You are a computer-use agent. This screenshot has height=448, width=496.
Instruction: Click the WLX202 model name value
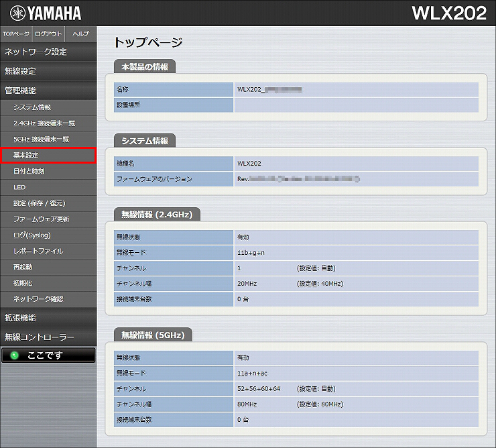point(249,164)
